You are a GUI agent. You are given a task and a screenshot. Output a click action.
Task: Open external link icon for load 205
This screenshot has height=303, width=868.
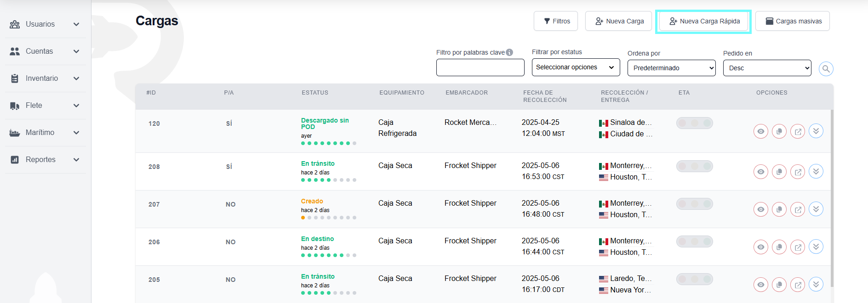[x=798, y=285]
